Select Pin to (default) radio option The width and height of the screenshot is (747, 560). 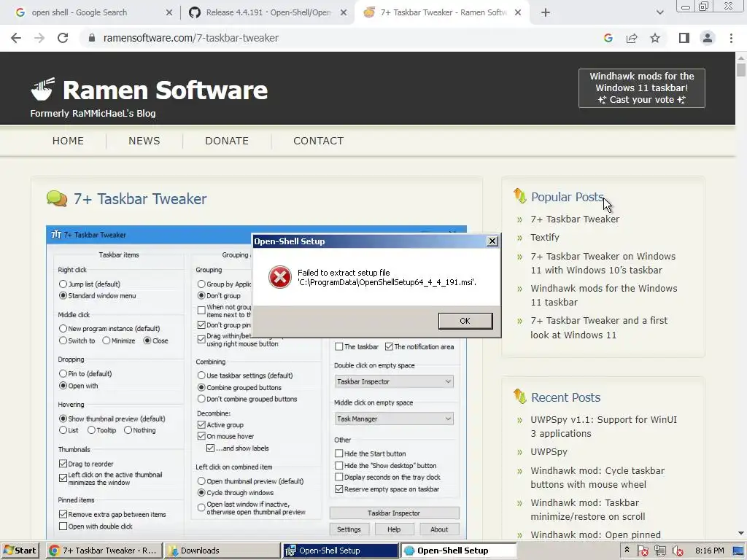63,374
